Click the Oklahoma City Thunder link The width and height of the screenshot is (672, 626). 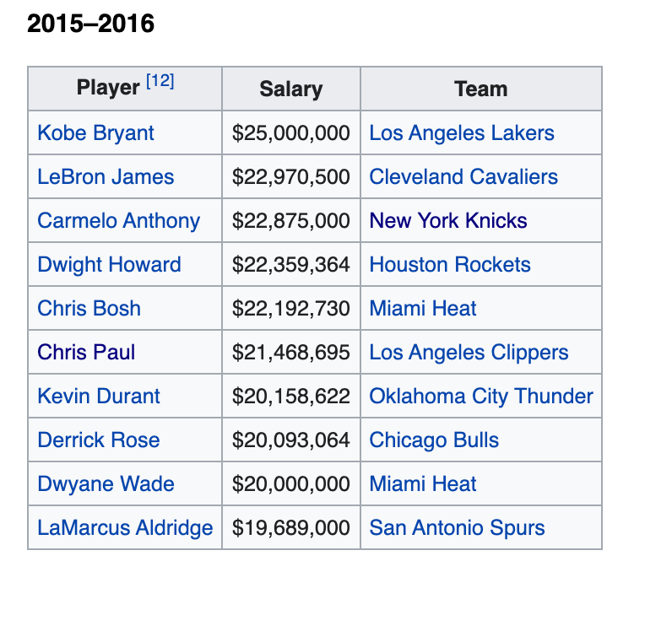[x=481, y=397]
